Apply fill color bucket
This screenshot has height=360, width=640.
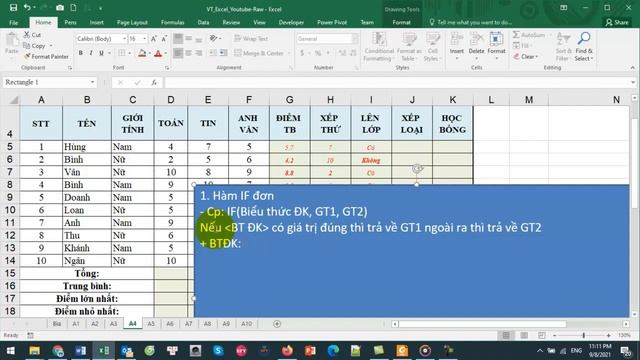coord(142,53)
